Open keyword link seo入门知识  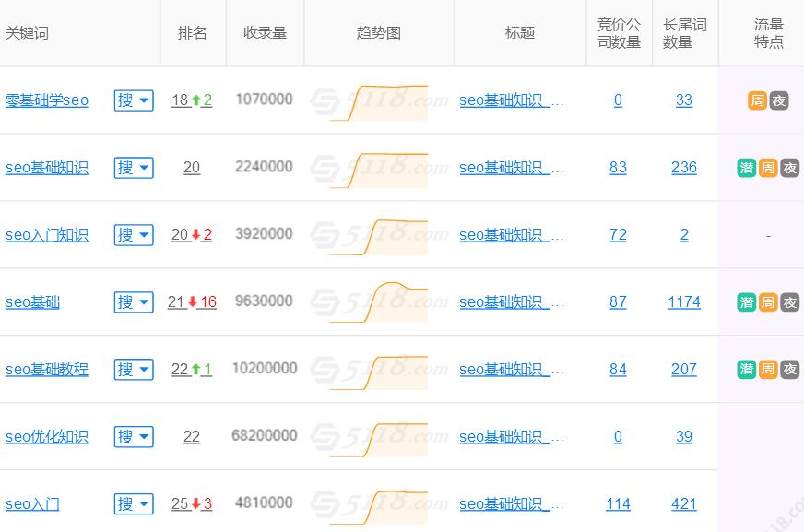(47, 235)
